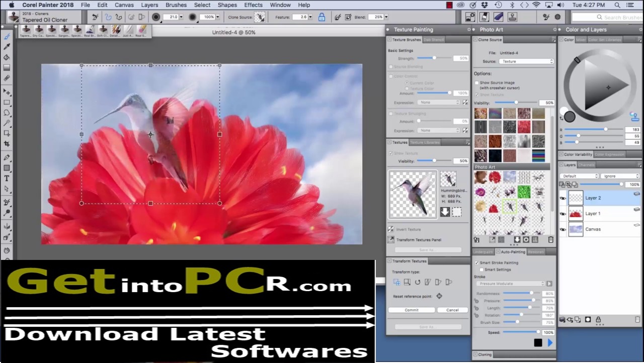Screen dimensions: 644x363
Task: Select the Brush tool in the toolbox
Action: tap(7, 36)
